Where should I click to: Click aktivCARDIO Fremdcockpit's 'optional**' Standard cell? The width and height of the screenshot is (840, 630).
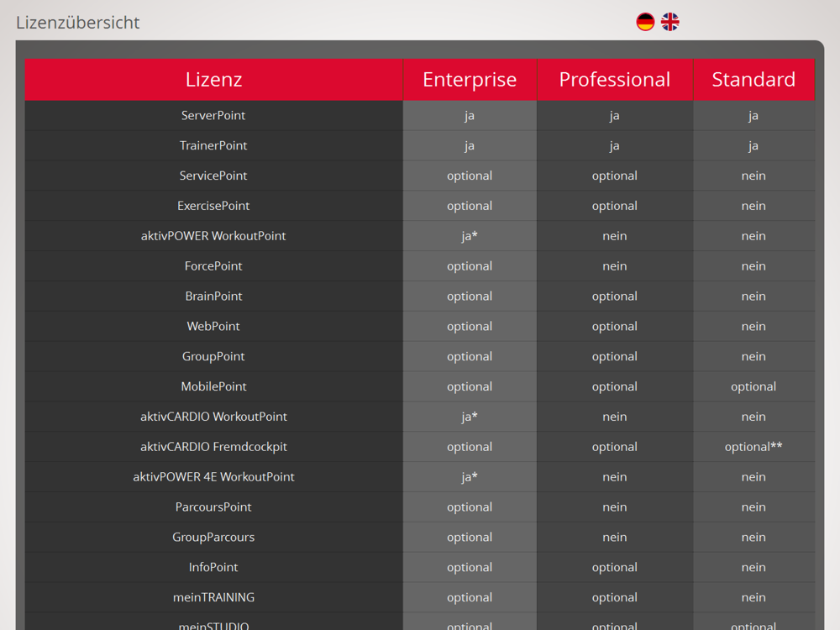point(753,447)
